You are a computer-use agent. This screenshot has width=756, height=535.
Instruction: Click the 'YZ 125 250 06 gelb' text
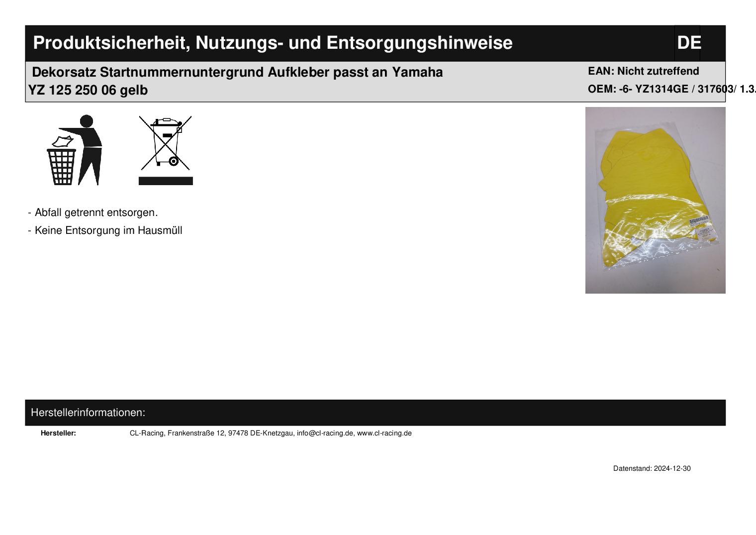tap(88, 91)
